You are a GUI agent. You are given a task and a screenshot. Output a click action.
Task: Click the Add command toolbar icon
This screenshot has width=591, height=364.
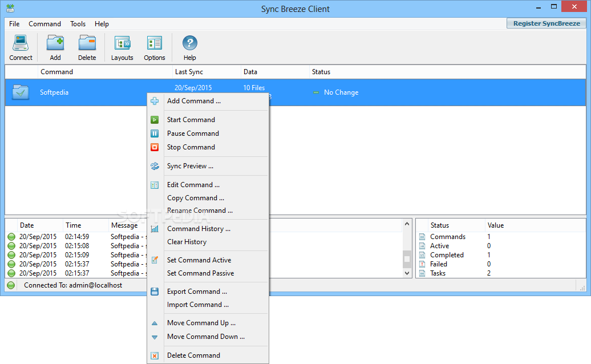coord(55,43)
